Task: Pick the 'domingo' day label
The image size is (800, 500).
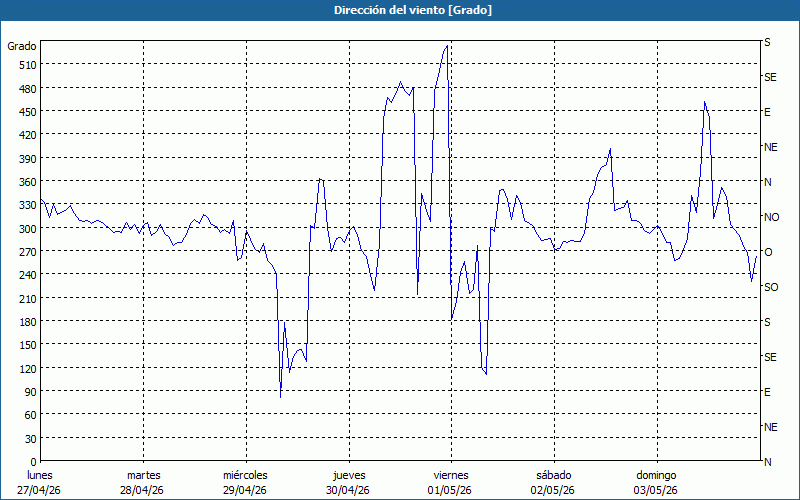Action: [x=656, y=476]
